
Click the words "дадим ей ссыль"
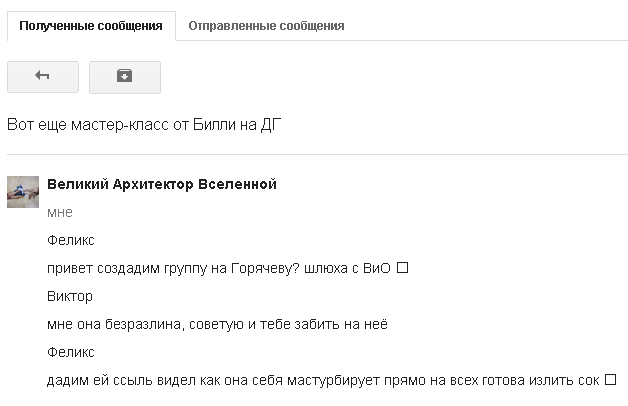click(x=97, y=380)
